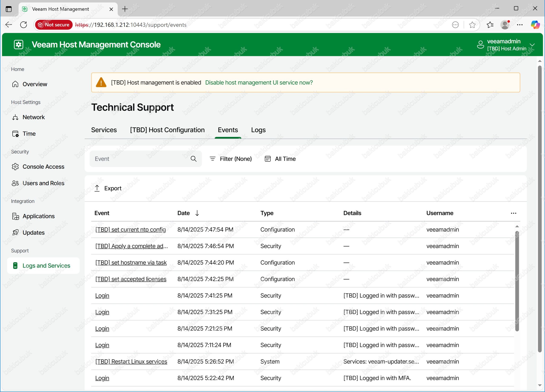Switch to the Logs tab
545x392 pixels.
[x=258, y=130]
